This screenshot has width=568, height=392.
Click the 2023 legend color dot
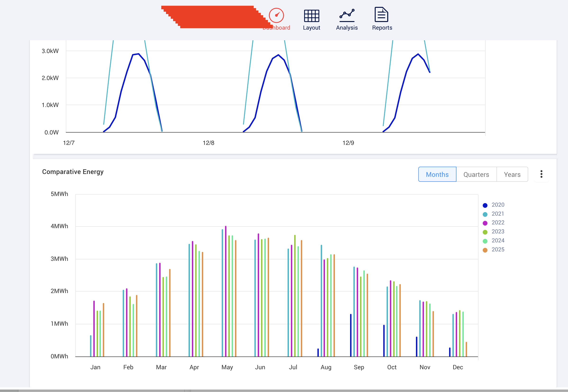click(485, 232)
